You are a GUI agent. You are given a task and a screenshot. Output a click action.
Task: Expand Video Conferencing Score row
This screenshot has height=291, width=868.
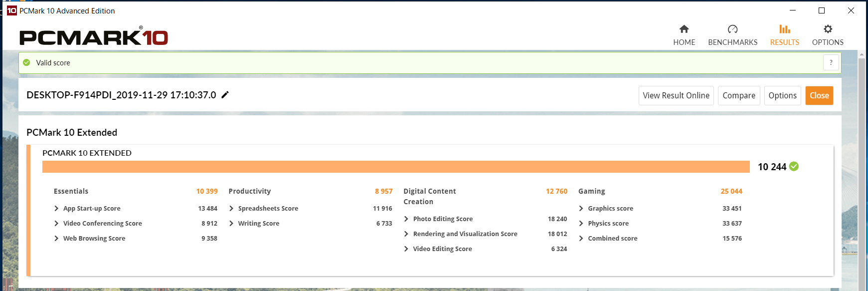click(x=56, y=224)
